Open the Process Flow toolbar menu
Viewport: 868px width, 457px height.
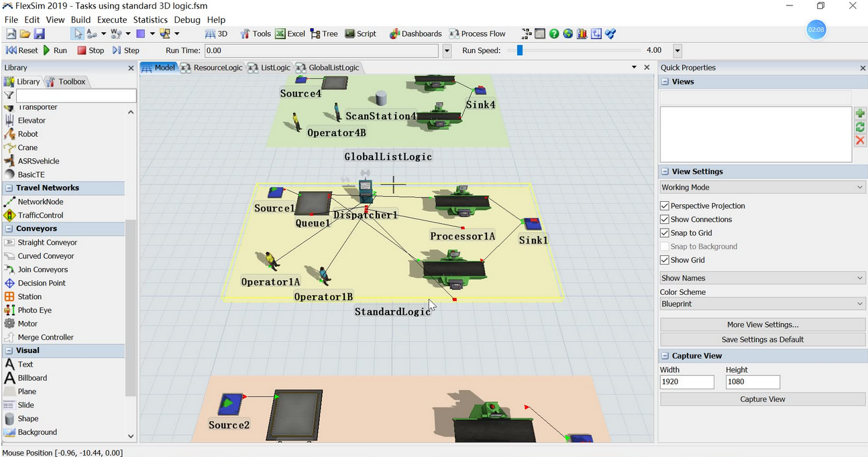[x=478, y=34]
